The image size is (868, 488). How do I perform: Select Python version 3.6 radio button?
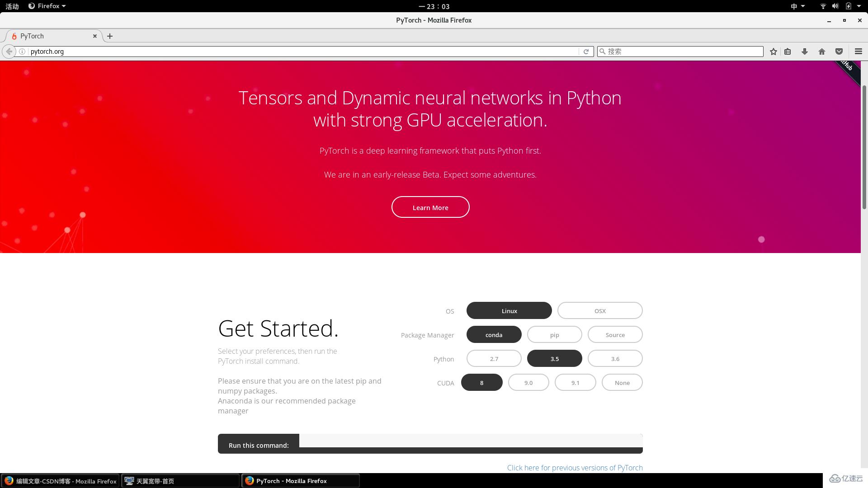(x=615, y=358)
